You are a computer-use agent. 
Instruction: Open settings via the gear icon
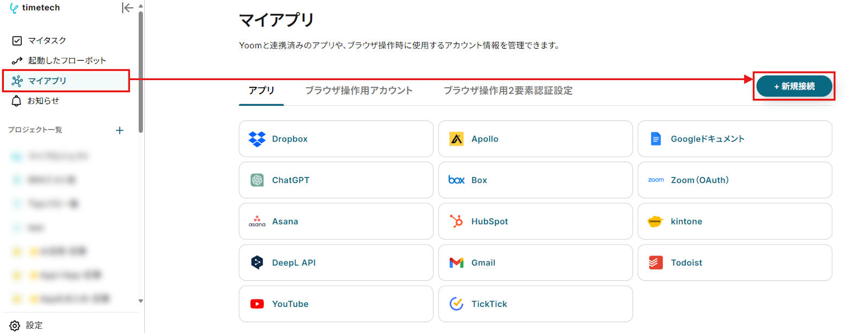tap(15, 325)
